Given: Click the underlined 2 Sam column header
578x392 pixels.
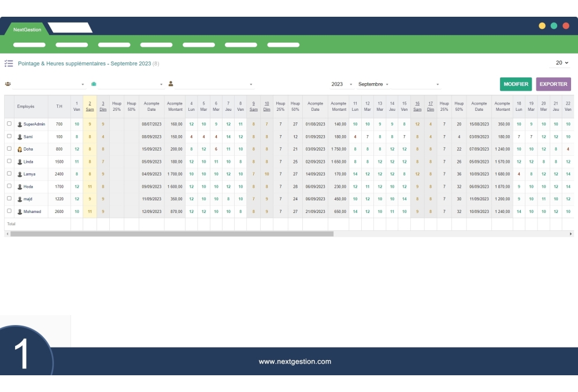Looking at the screenshot, I should coord(90,106).
